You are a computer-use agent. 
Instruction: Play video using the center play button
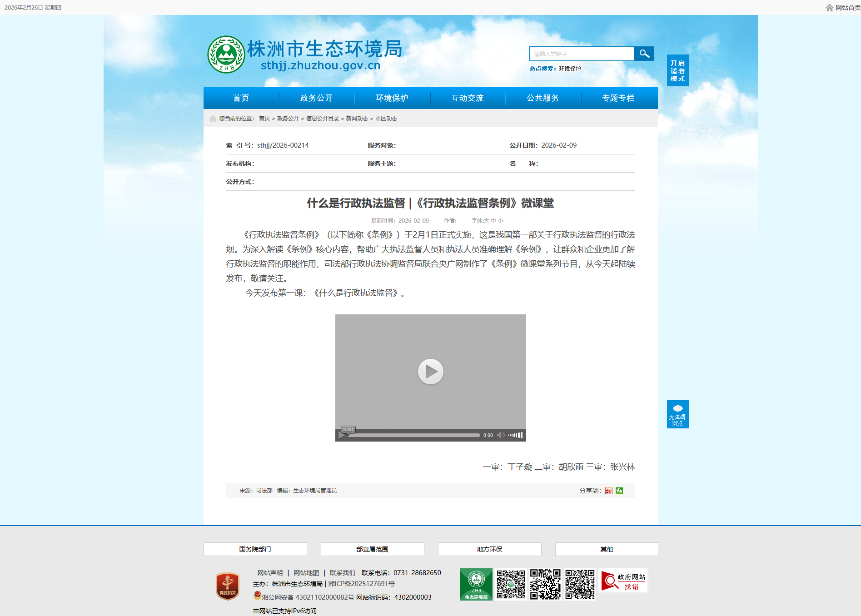click(430, 372)
